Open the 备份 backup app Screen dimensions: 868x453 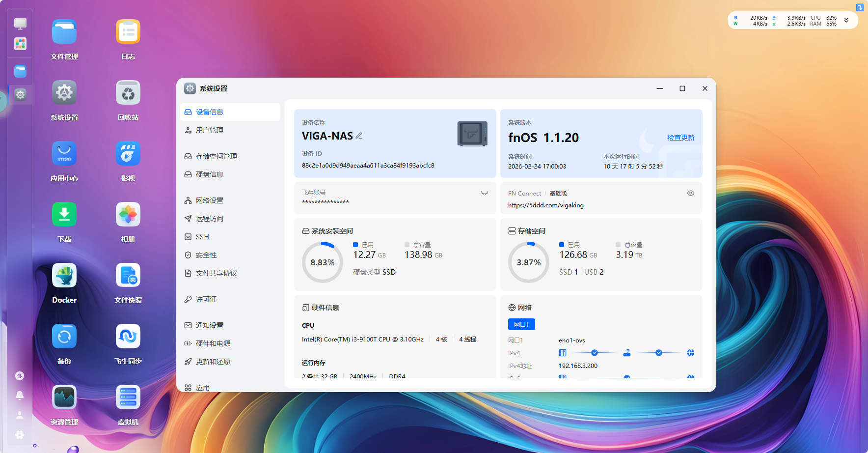pyautogui.click(x=64, y=337)
